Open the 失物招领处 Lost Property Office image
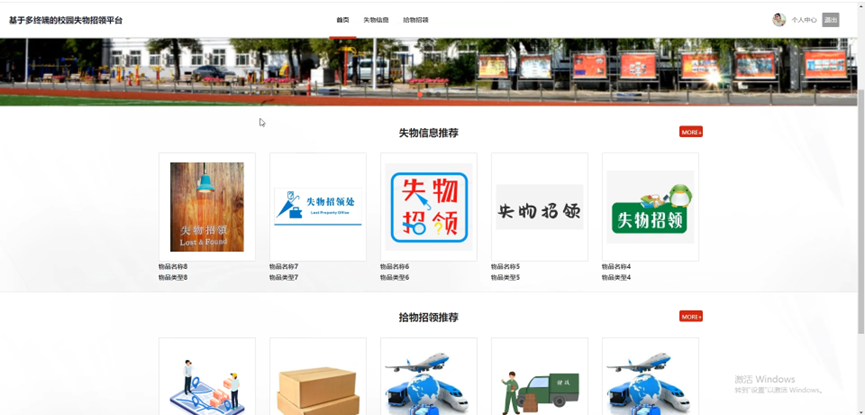This screenshot has width=865, height=415. click(318, 207)
